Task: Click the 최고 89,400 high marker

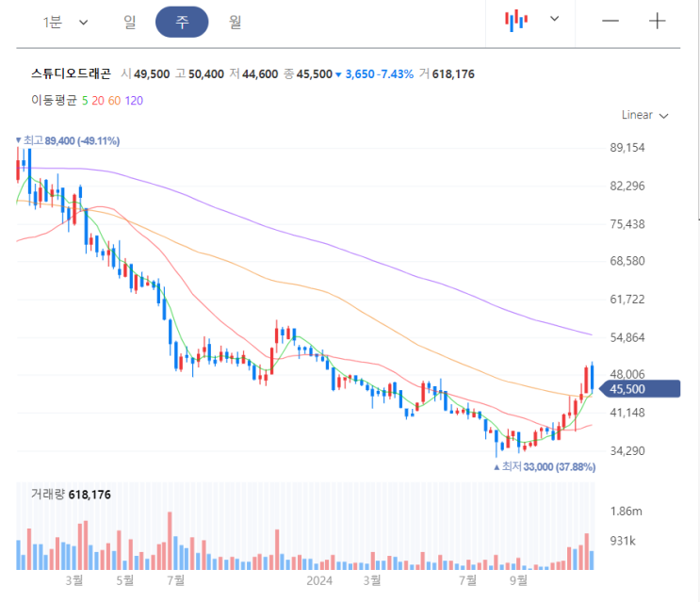Action: [x=68, y=141]
